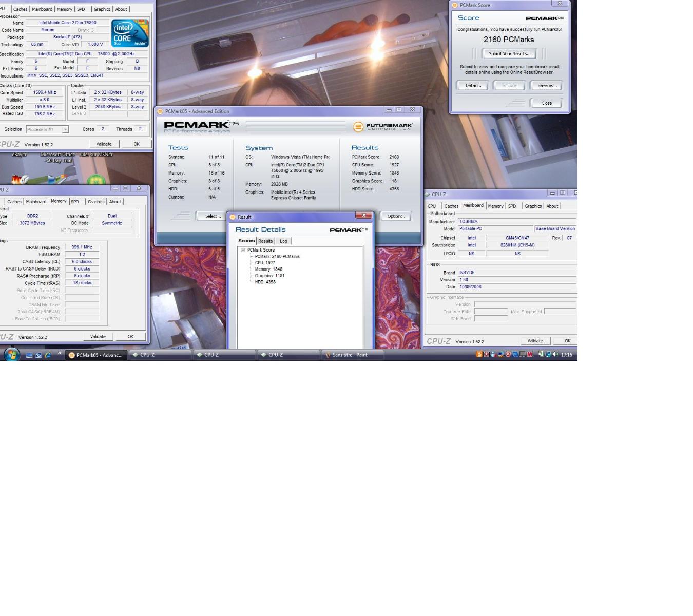Activate the first CPU-Z taskbar button
The height and width of the screenshot is (616, 693).
[160, 355]
